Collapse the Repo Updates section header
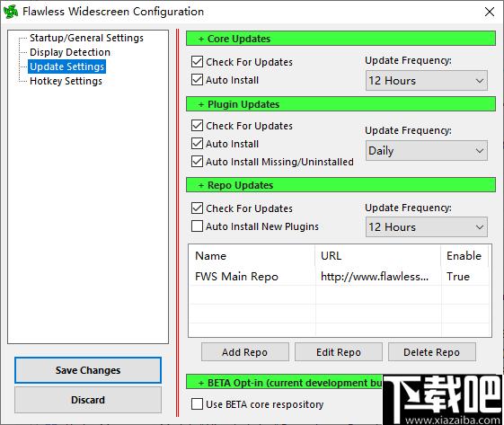This screenshot has height=425, width=504. [x=340, y=185]
